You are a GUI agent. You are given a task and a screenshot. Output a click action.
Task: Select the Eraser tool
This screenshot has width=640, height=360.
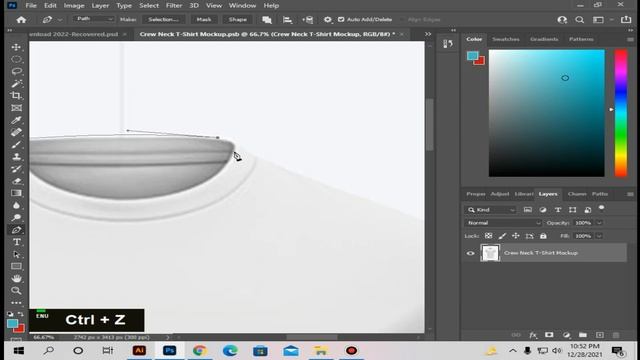click(16, 181)
